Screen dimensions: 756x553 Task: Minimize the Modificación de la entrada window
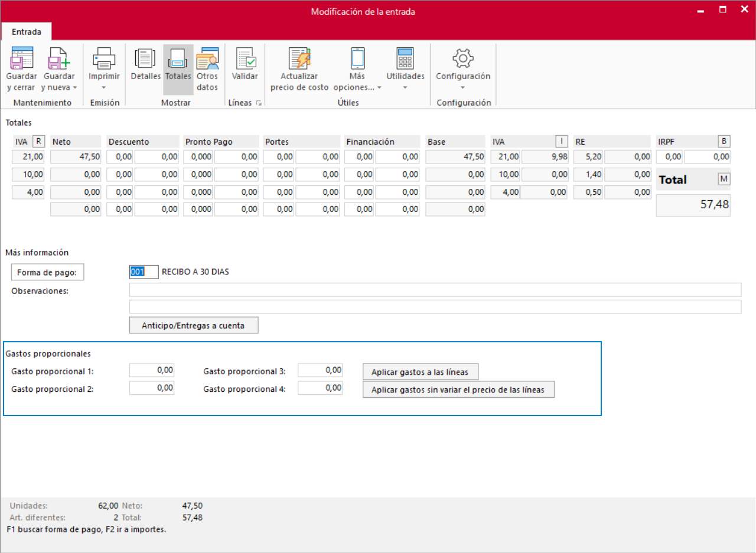700,11
